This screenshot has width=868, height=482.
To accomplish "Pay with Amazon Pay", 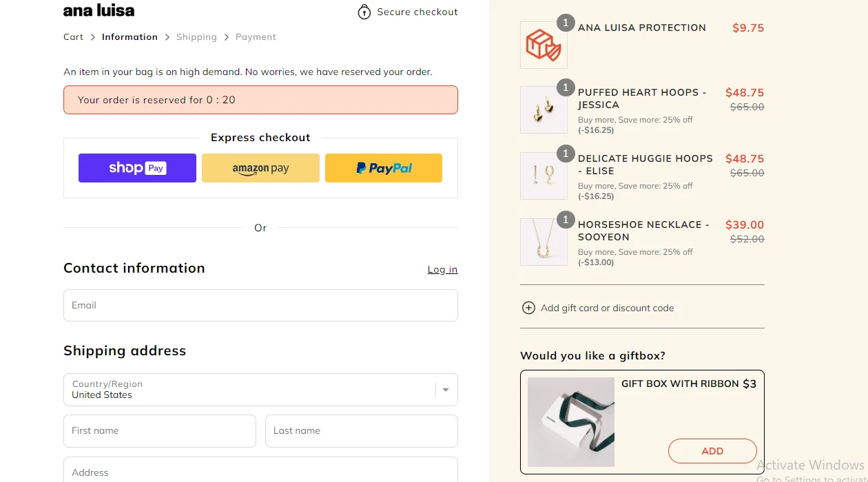I will pos(260,167).
